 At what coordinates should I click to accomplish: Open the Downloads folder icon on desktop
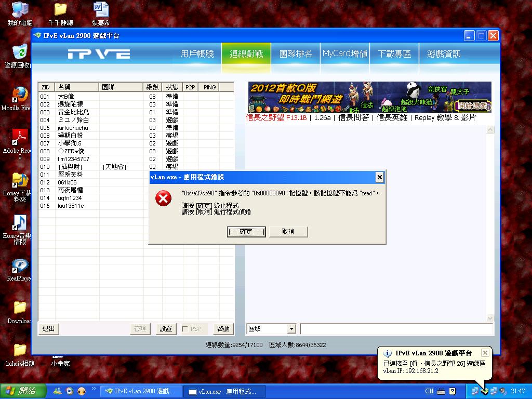[20, 312]
